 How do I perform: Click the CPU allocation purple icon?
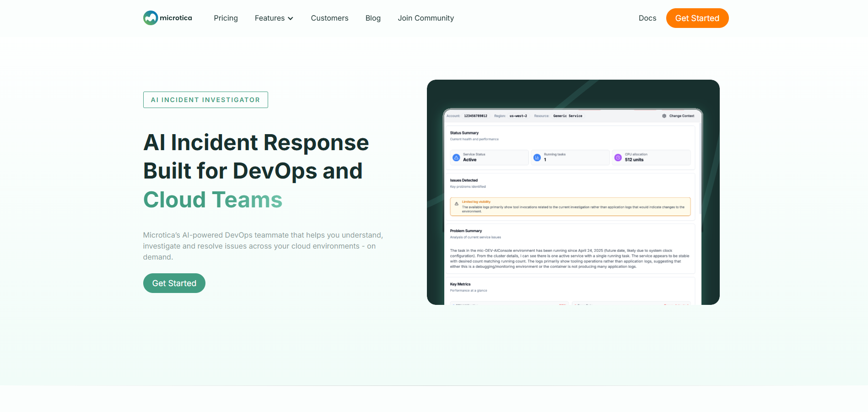618,157
